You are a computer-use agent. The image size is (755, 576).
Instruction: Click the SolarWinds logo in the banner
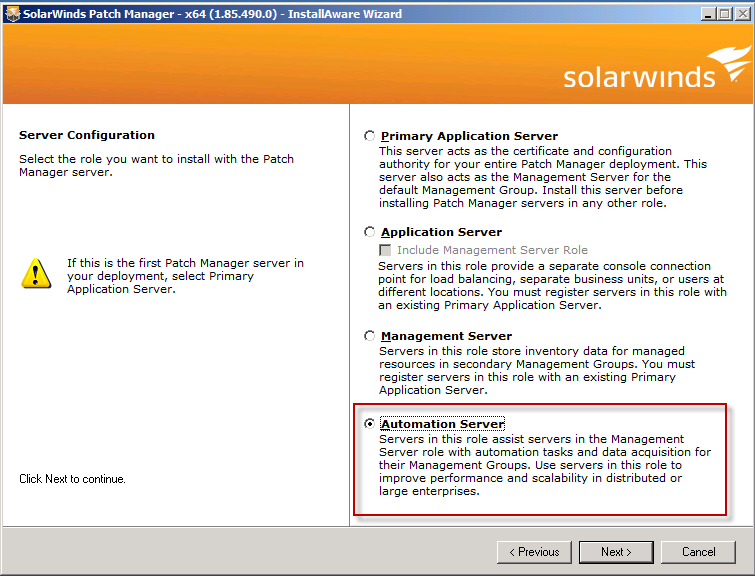tap(657, 68)
